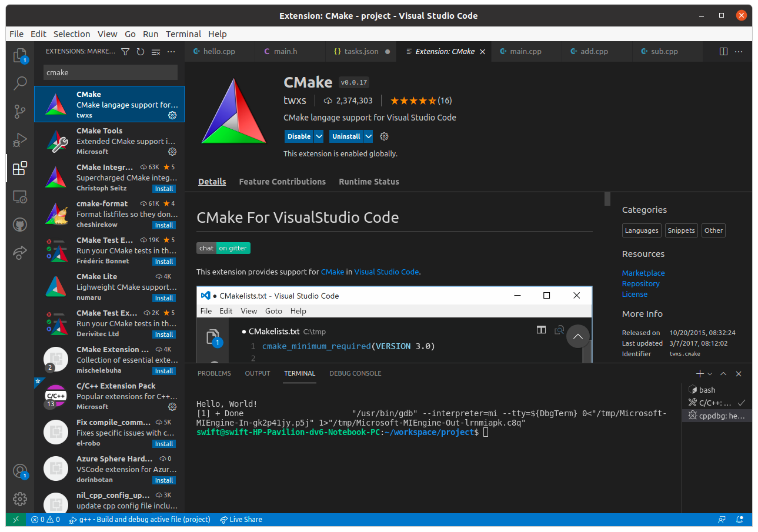Open the Manage gear in activity bar
Screen dimensions: 758x532
20,499
